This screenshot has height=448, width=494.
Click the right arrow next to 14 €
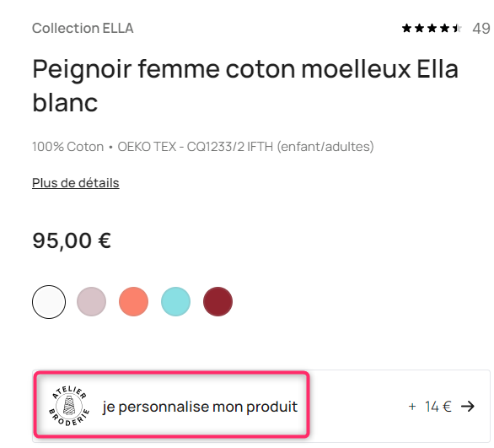click(x=468, y=407)
